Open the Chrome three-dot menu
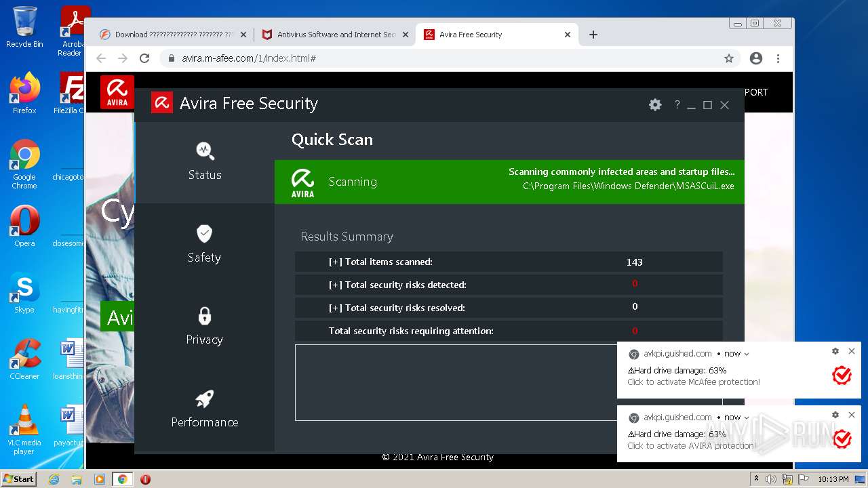This screenshot has width=868, height=488. (778, 58)
